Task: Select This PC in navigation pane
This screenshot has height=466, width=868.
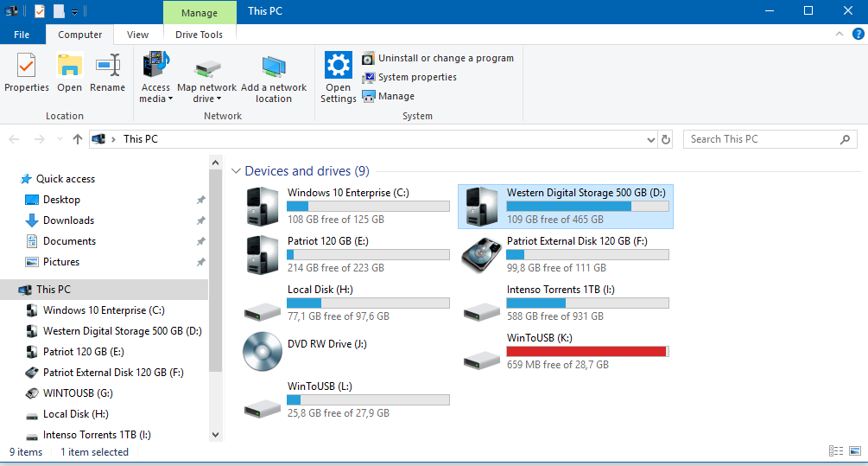Action: coord(104,290)
